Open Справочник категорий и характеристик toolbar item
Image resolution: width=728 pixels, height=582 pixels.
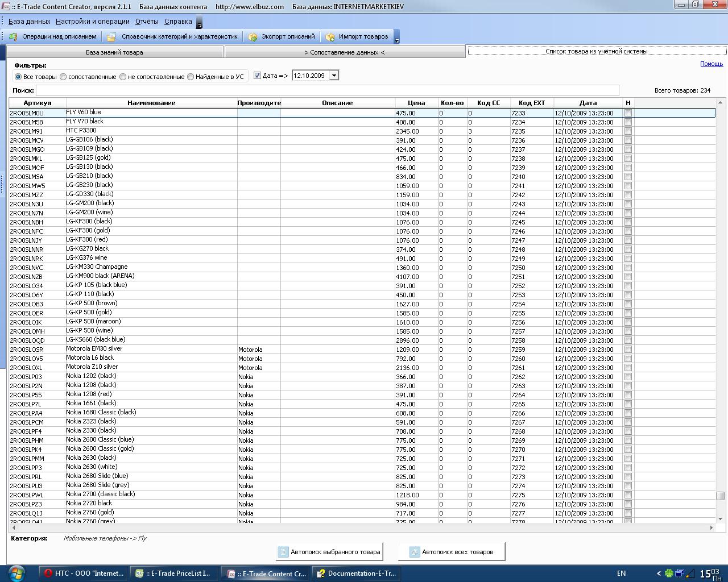pos(172,36)
